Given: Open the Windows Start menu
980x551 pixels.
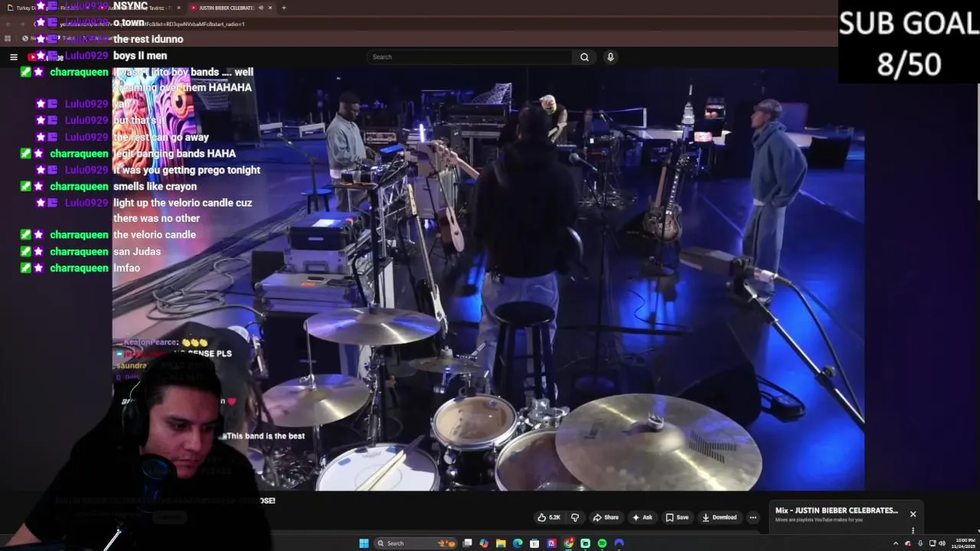Looking at the screenshot, I should pyautogui.click(x=364, y=543).
